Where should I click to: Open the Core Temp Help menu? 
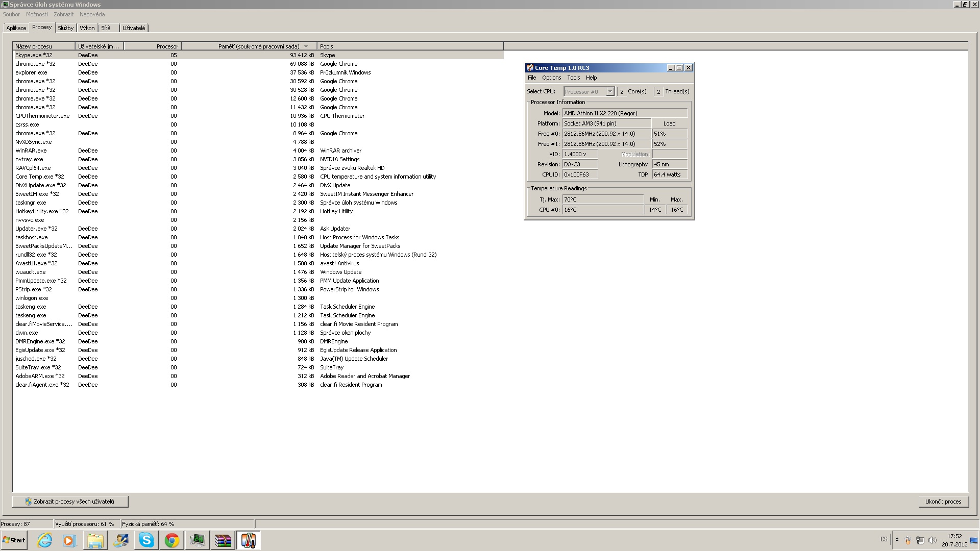(x=592, y=78)
